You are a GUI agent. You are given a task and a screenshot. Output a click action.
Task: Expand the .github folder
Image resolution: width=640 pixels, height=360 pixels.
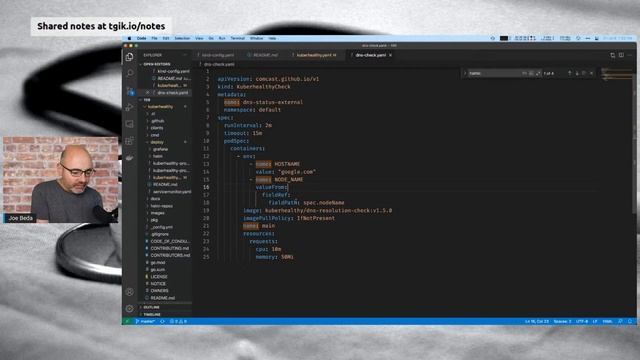(158, 121)
